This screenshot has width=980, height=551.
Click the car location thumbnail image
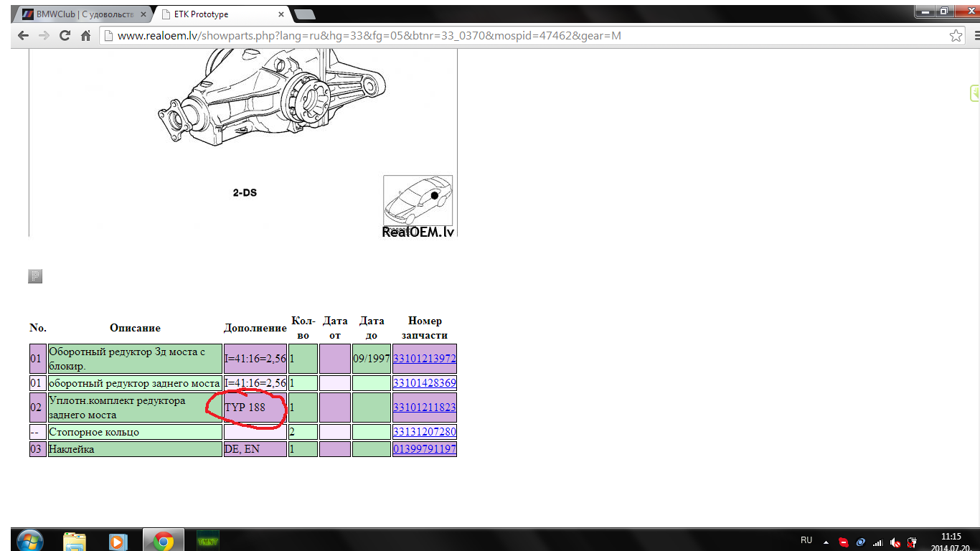(x=418, y=202)
